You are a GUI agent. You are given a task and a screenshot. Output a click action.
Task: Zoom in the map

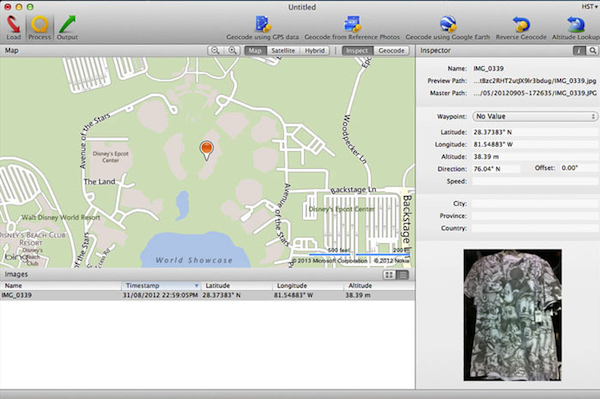232,50
